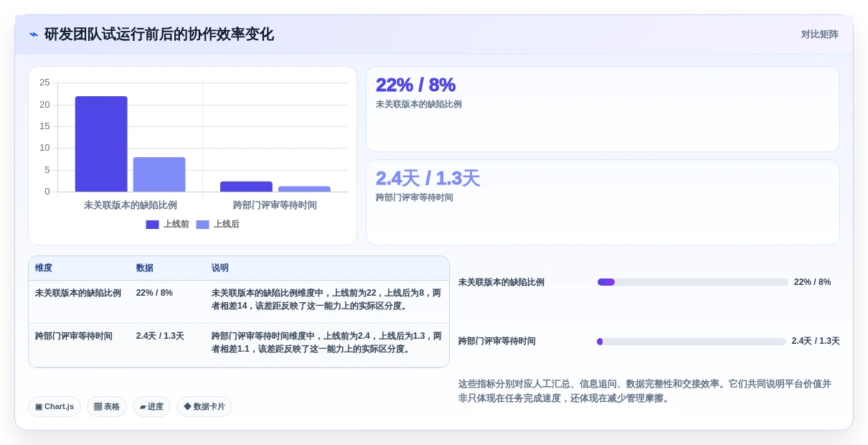Click the summary paragraph starting 这些指标分别对应

(x=645, y=391)
